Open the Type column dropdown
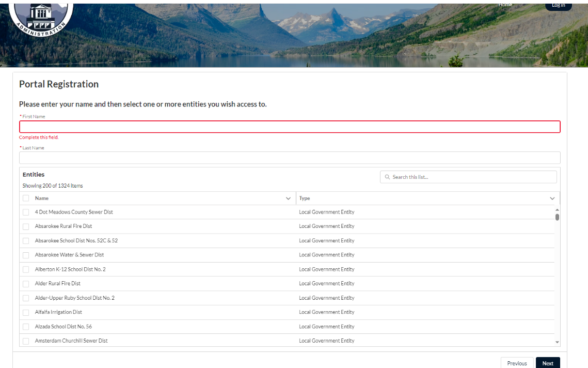The width and height of the screenshot is (588, 368). coord(552,198)
